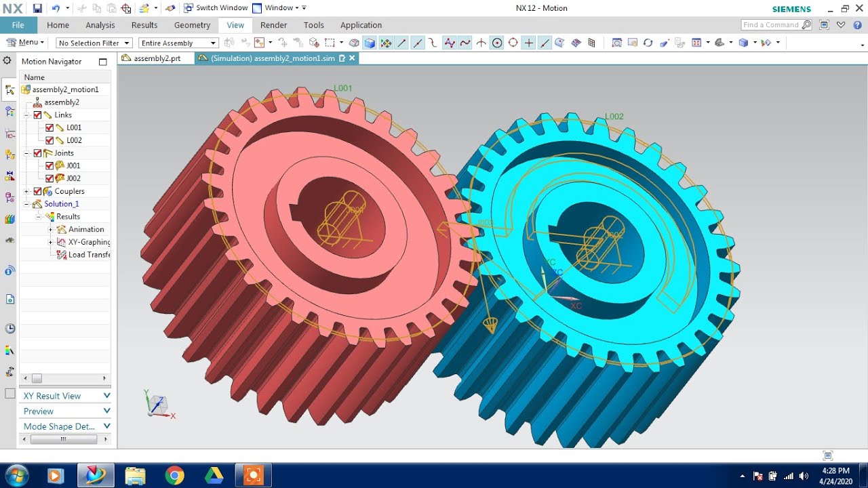The width and height of the screenshot is (868, 488).
Task: Open the Menu dropdown button
Action: (25, 43)
